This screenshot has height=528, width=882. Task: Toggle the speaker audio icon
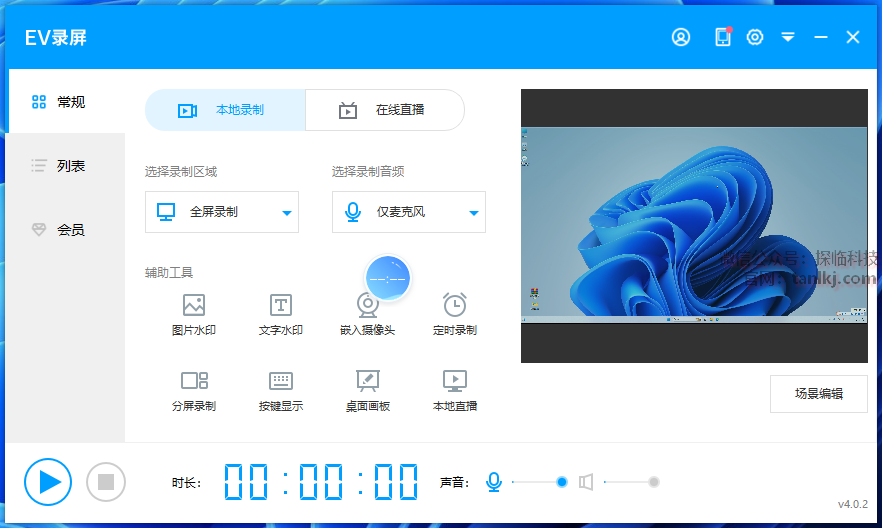(x=586, y=482)
